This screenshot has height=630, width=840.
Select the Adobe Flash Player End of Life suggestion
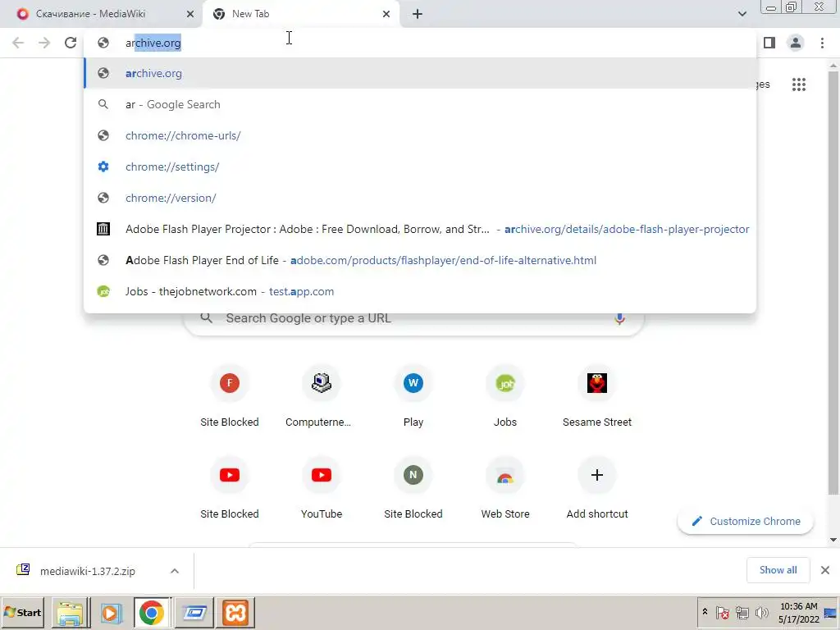(420, 260)
